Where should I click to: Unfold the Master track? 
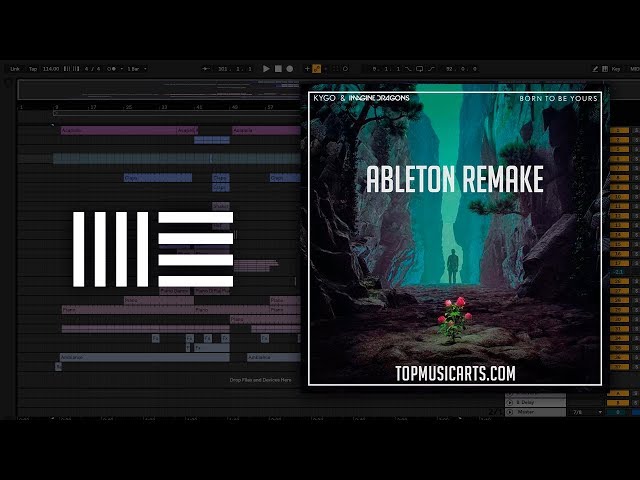509,412
